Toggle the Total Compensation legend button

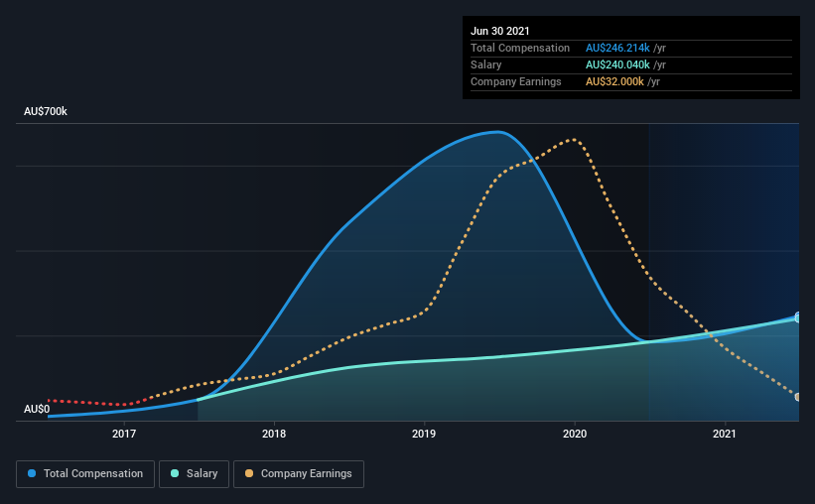(85, 474)
